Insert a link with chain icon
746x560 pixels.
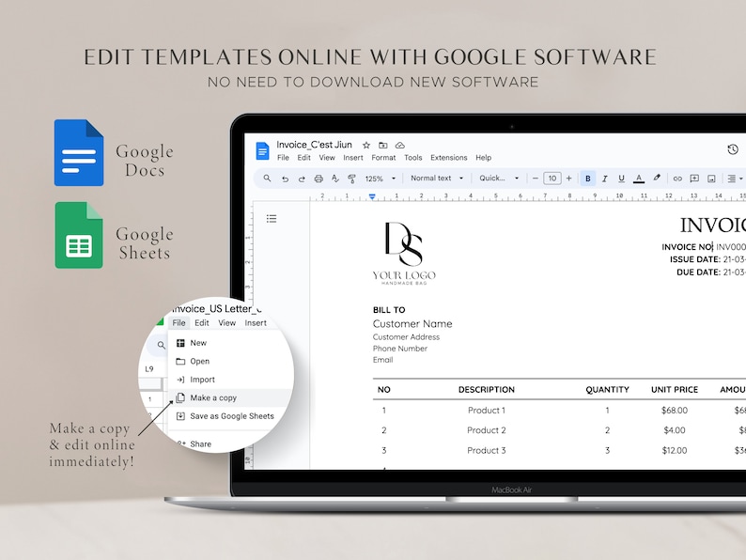pos(677,179)
